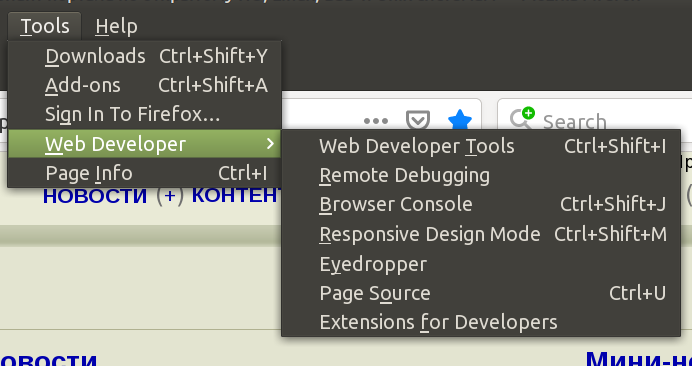Open the Browser Console
Viewport: 692px width, 366px height.
point(481,204)
